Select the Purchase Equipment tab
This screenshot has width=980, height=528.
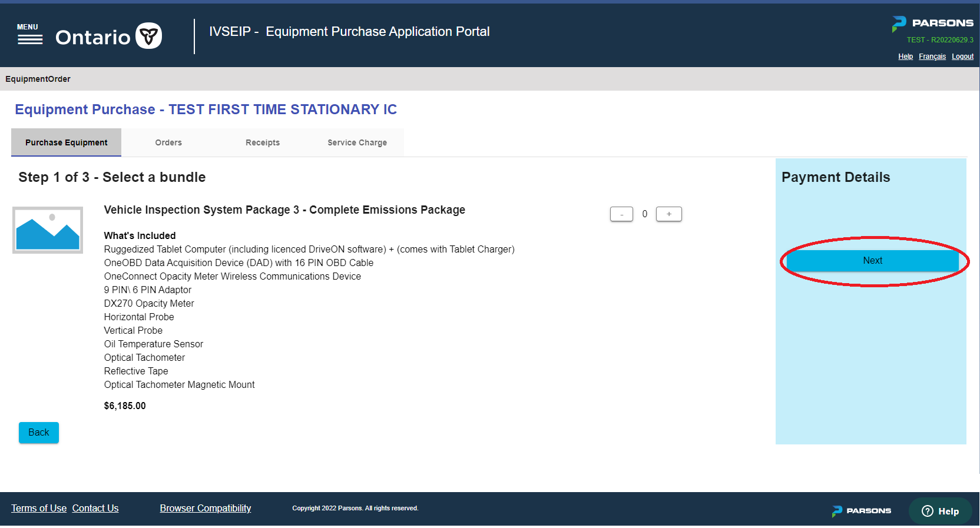(x=67, y=142)
